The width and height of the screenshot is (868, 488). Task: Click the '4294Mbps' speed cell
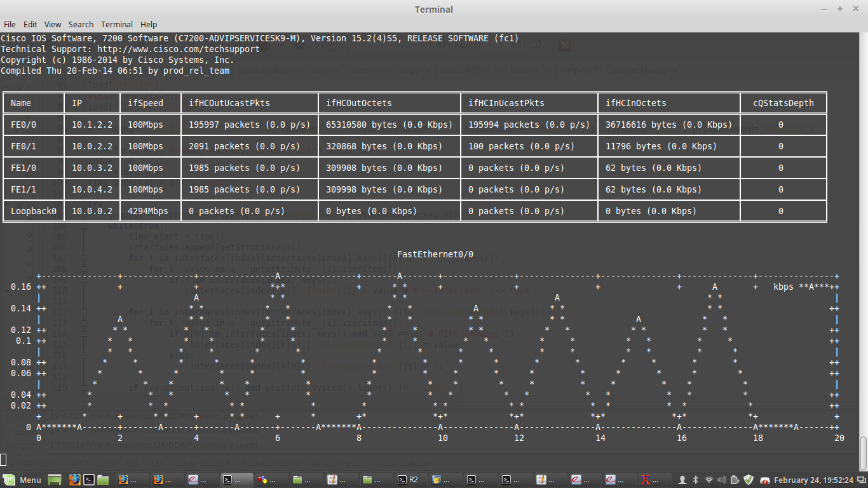click(x=148, y=211)
